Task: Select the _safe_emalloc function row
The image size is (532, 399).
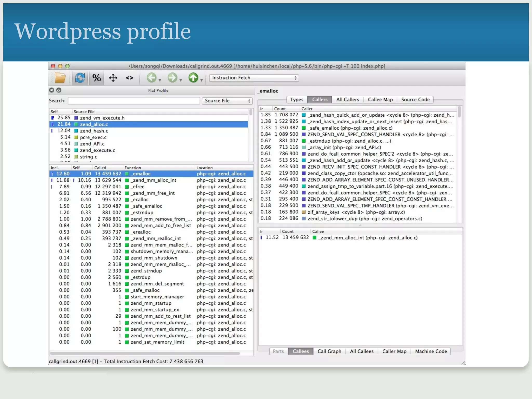Action: pyautogui.click(x=151, y=206)
